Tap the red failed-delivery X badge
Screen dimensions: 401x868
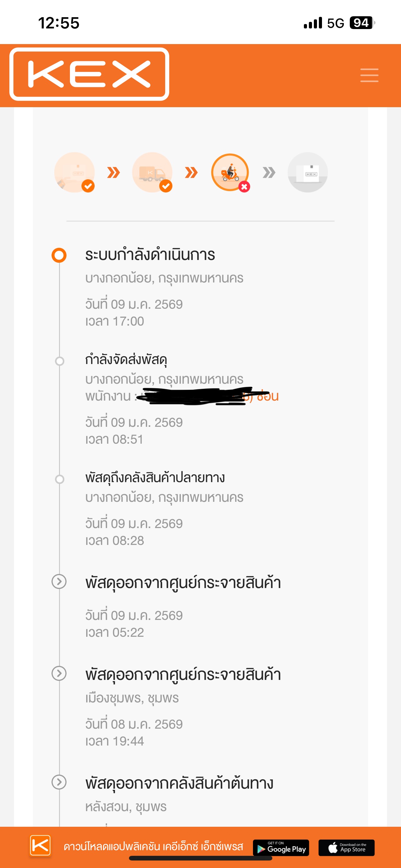(x=245, y=187)
